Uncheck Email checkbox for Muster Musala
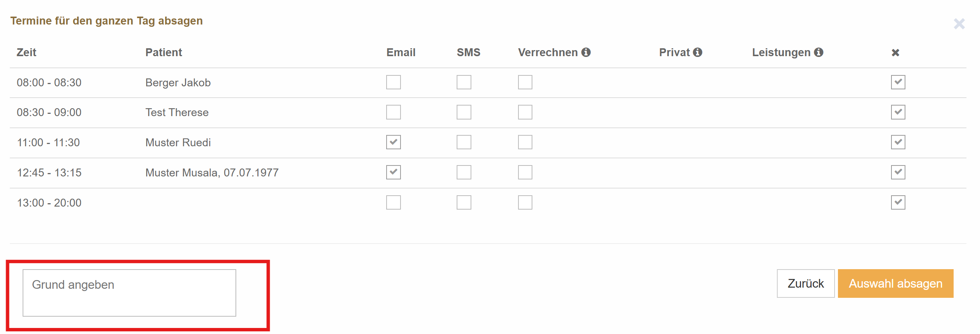The image size is (980, 334). [x=393, y=172]
